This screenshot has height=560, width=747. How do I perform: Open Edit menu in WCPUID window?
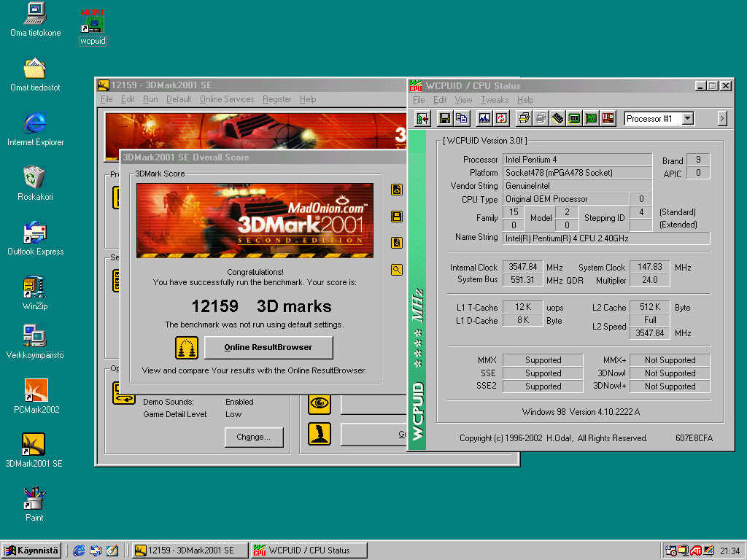pos(440,100)
